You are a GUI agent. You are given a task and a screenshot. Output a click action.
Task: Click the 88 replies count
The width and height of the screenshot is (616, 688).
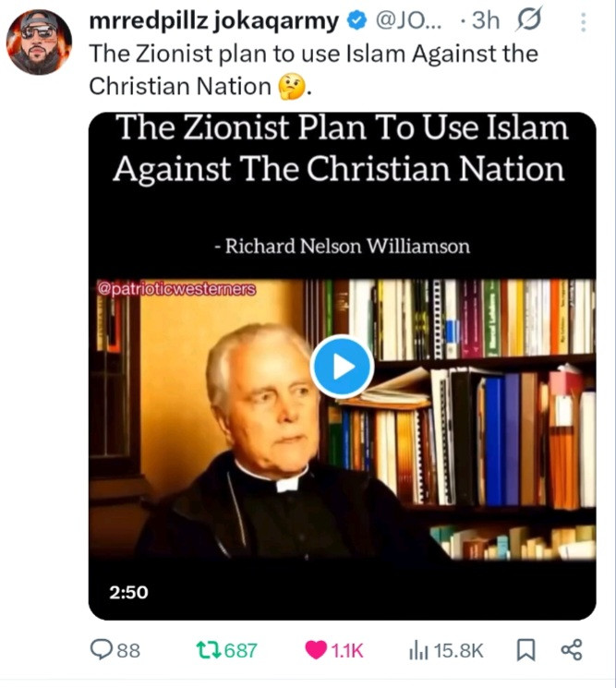128,650
